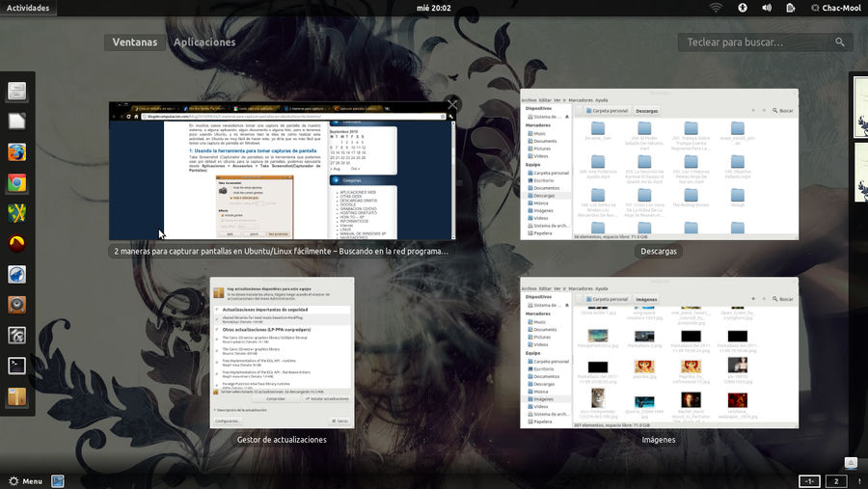The height and width of the screenshot is (489, 868).
Task: Open the red mountain-logo app in dock
Action: [x=16, y=244]
